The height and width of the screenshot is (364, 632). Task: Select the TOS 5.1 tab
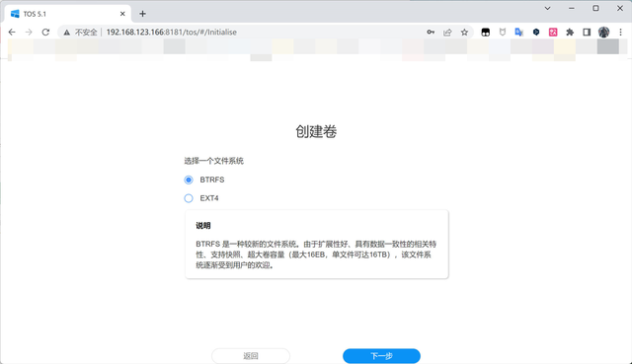[x=68, y=14]
